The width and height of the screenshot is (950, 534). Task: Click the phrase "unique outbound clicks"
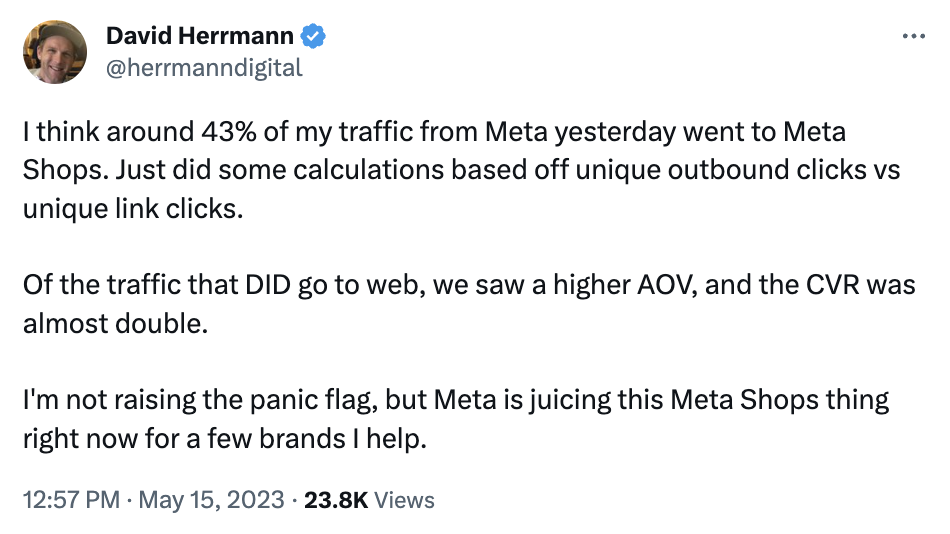(721, 170)
